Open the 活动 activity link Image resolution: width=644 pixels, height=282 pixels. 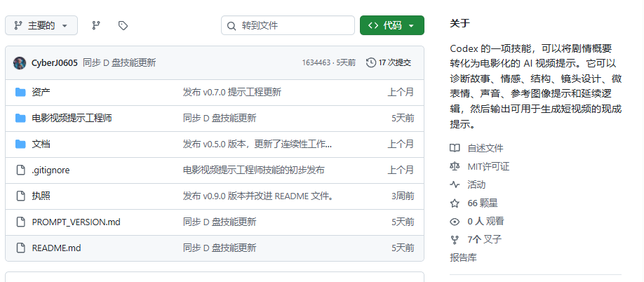(476, 184)
